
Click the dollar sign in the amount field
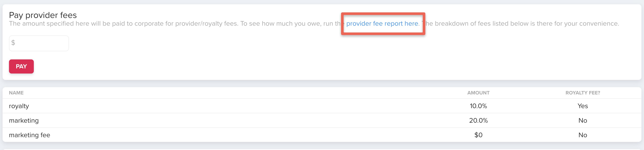(x=13, y=43)
